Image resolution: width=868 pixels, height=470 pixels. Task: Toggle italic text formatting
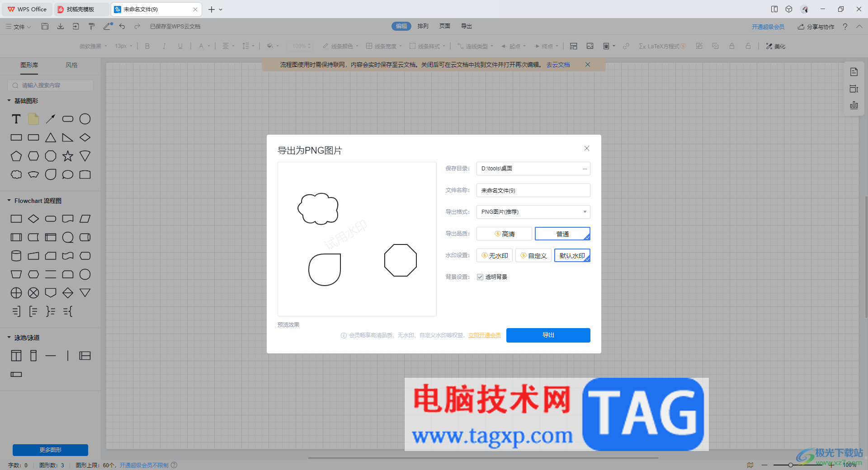click(164, 46)
